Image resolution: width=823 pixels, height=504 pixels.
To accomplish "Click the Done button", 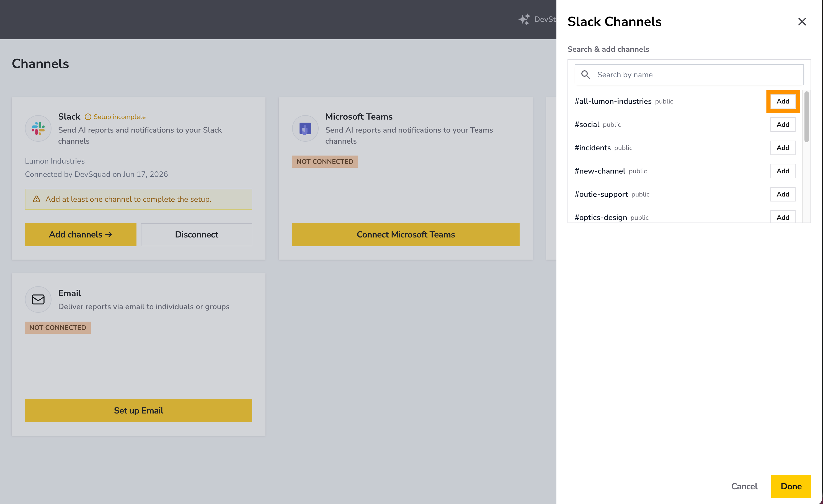I will (791, 486).
